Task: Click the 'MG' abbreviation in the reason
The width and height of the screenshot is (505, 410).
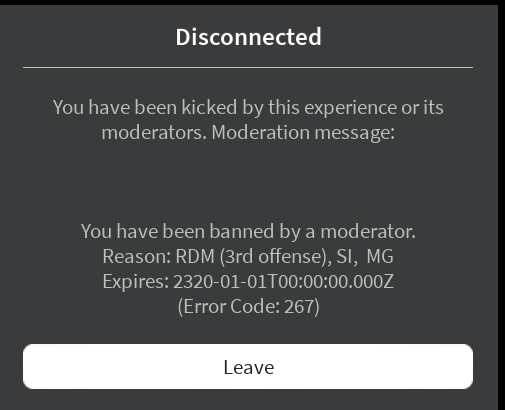Action: point(380,256)
